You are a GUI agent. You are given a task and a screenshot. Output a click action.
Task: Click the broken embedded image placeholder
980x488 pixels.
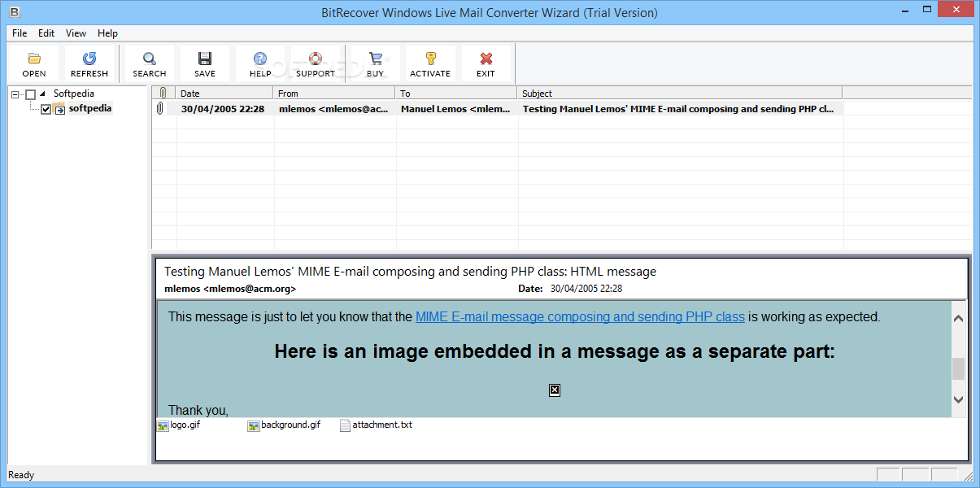(x=555, y=390)
